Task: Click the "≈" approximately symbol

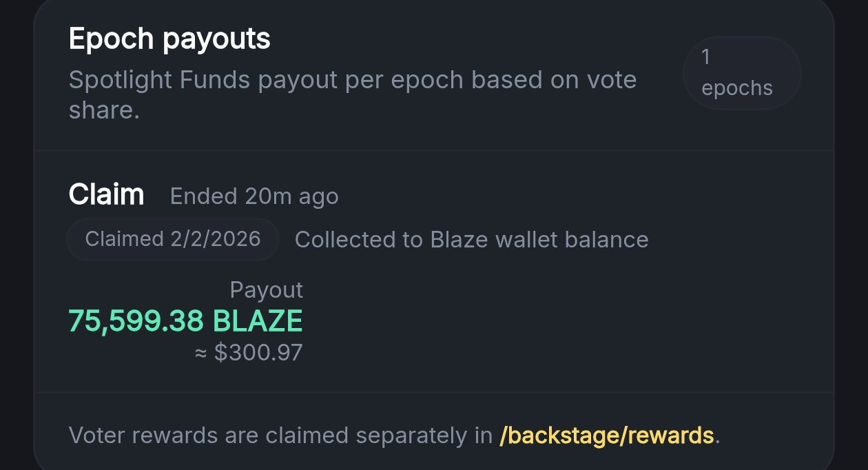Action: [201, 354]
